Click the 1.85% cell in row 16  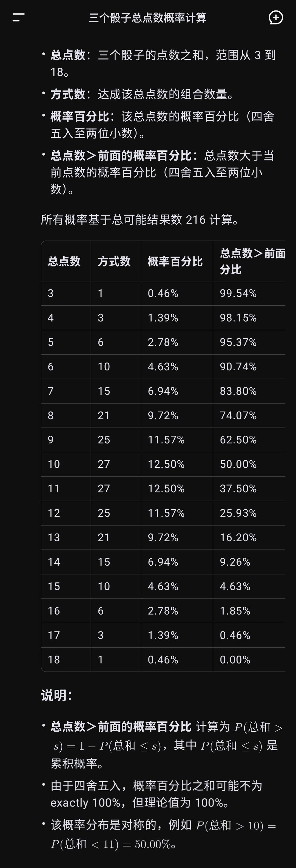(235, 611)
